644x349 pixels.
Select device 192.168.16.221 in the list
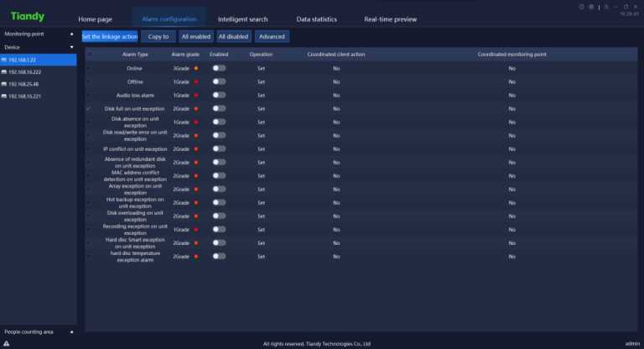point(24,96)
